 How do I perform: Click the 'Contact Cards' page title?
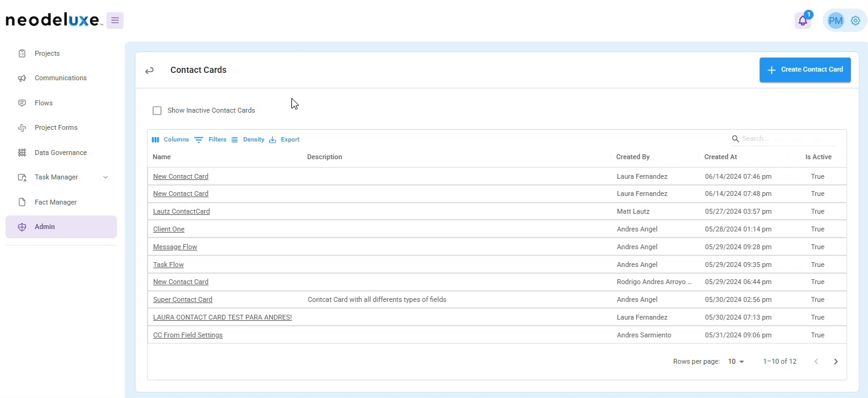point(198,70)
